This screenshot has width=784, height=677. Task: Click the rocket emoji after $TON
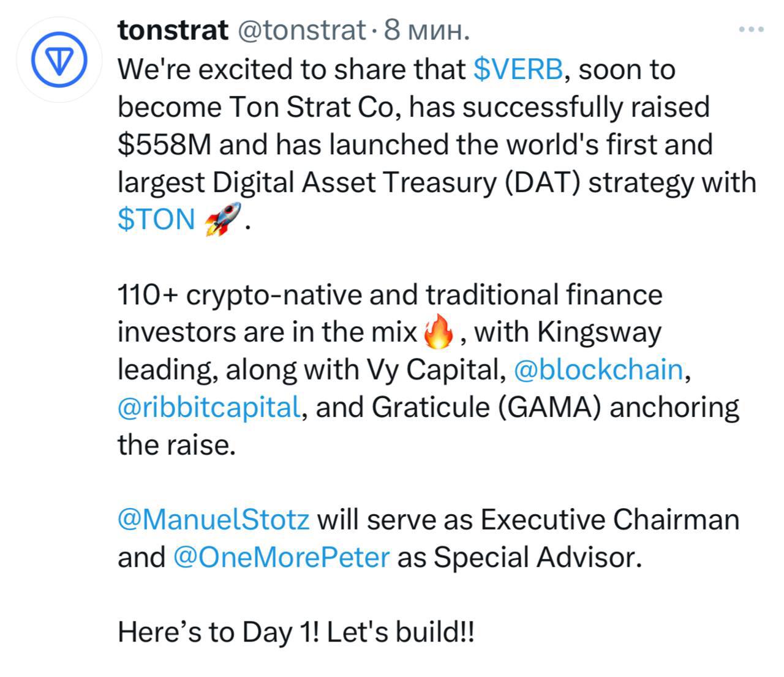click(x=222, y=219)
